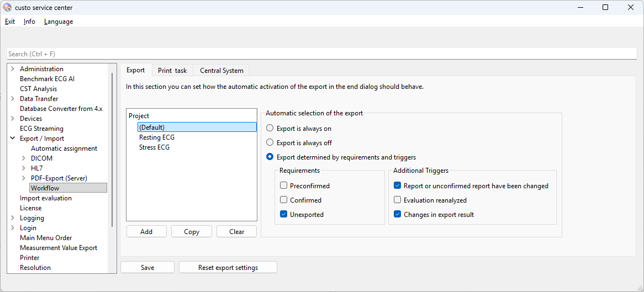Image resolution: width=644 pixels, height=292 pixels.
Task: Choose Export is always off
Action: pos(270,143)
